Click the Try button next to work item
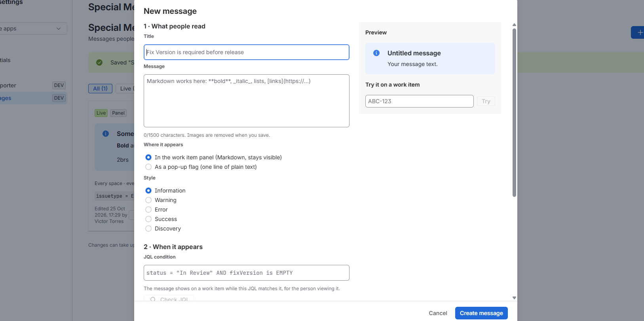Screen dimensions: 644x321 click(486, 101)
